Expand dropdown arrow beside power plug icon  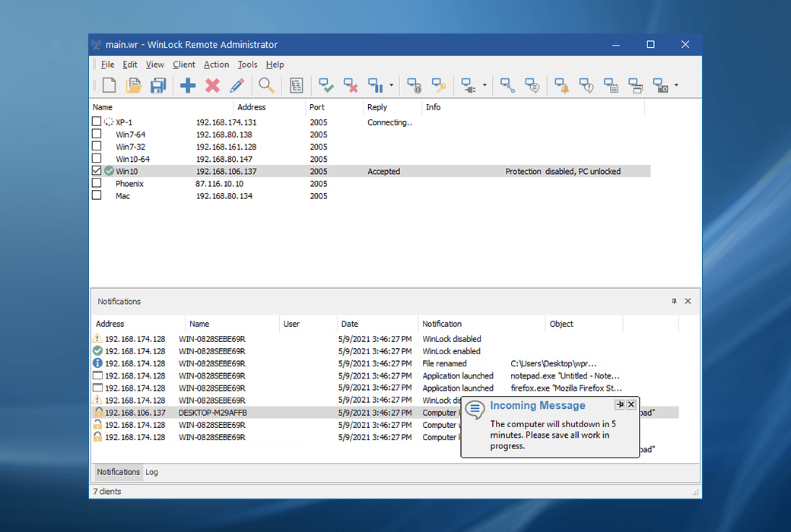point(484,85)
